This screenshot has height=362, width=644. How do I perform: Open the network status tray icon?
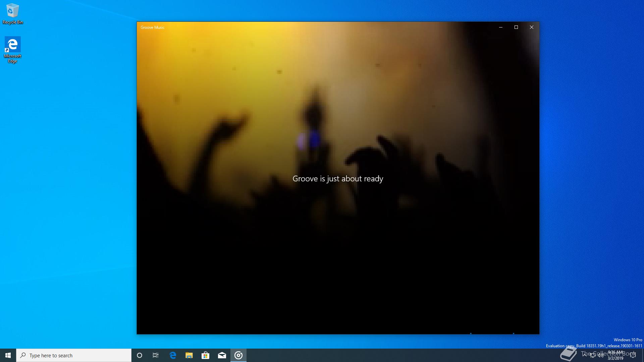coord(593,355)
